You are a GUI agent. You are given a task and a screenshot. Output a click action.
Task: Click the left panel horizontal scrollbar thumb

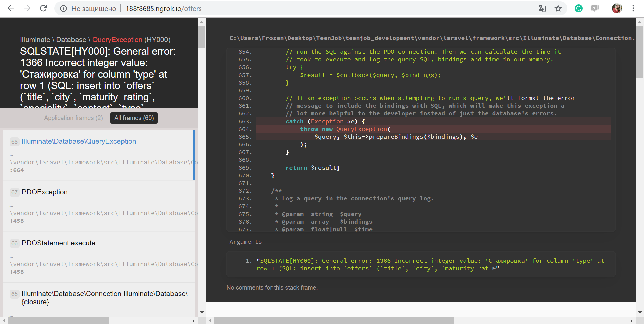(59, 321)
